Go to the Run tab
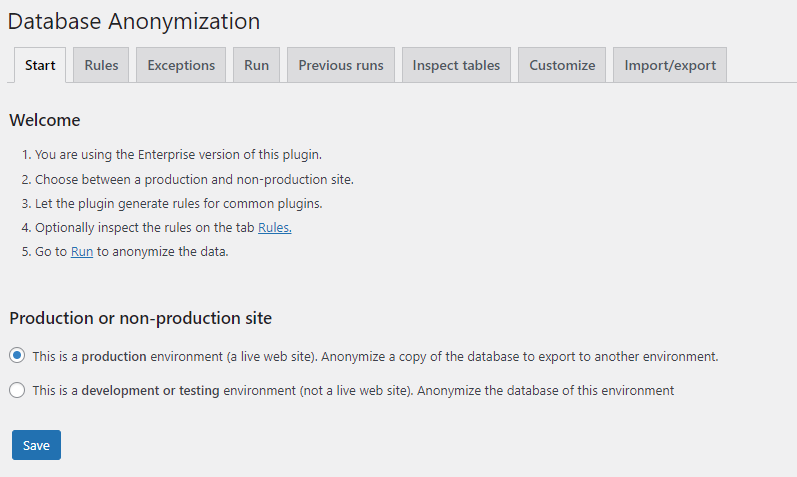Screen dimensions: 797x477 point(256,65)
